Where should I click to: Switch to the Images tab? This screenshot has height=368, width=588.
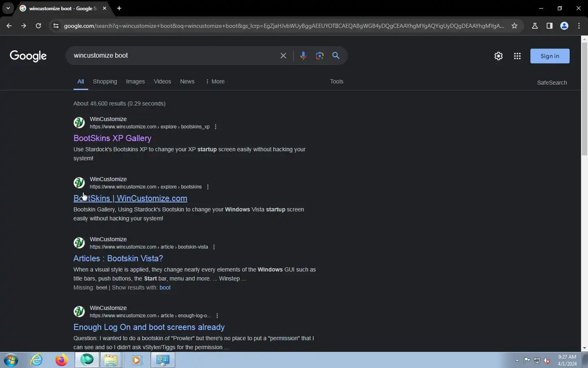pos(136,81)
